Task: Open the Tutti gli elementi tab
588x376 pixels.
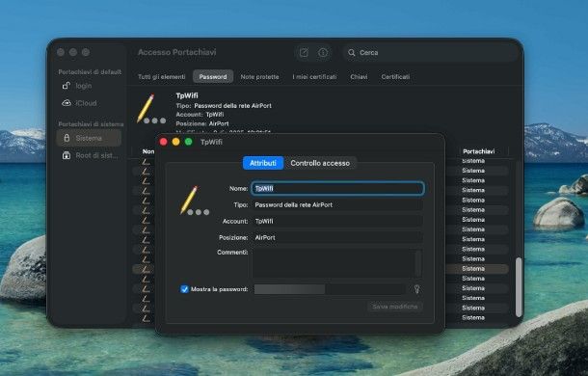Action: click(x=162, y=76)
